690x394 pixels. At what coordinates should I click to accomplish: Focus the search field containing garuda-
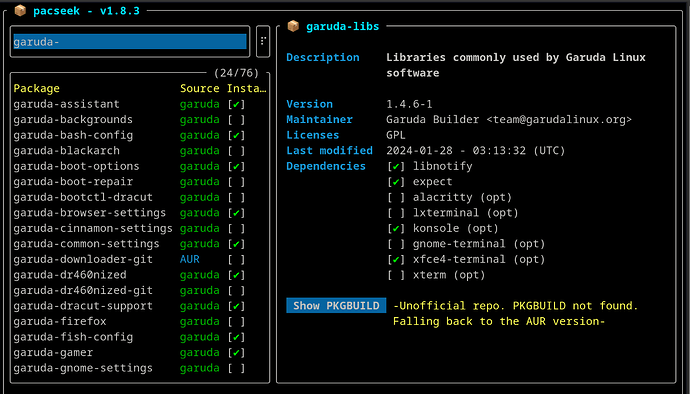coord(130,42)
